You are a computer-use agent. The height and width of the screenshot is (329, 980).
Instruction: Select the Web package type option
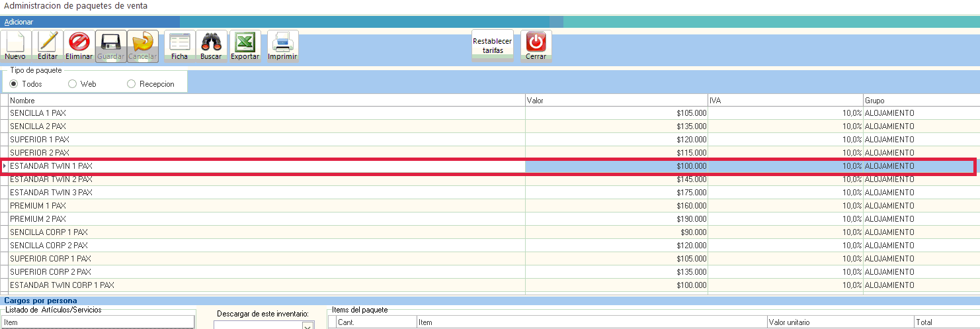coord(72,84)
